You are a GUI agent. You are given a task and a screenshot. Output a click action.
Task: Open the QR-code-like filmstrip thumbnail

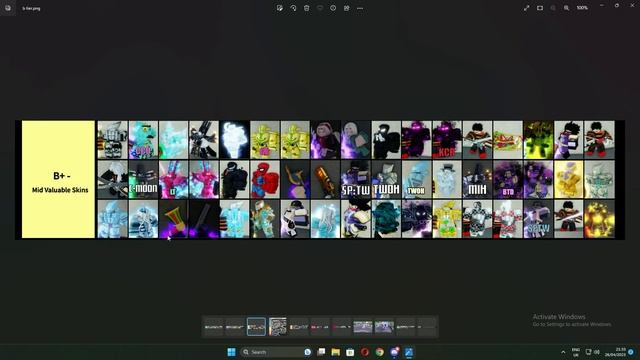tap(278, 327)
